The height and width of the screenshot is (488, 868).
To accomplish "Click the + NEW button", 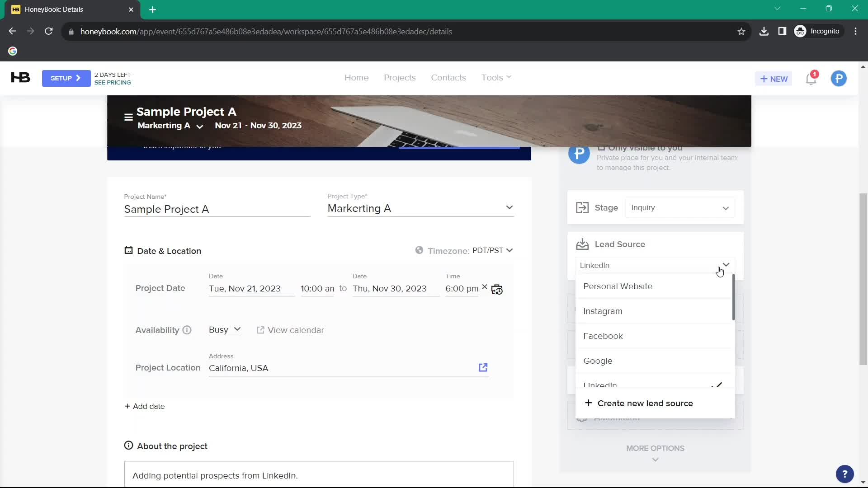I will point(774,79).
